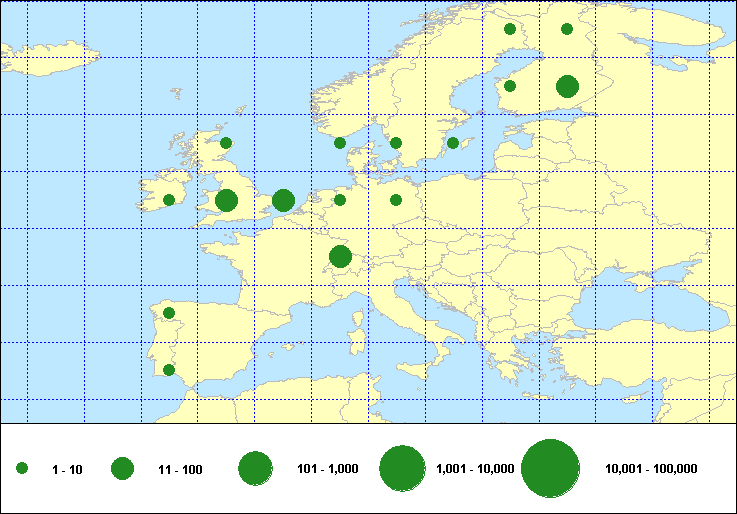The image size is (737, 514).
Task: Click the small marker over the Netherlands
Action: [x=340, y=200]
